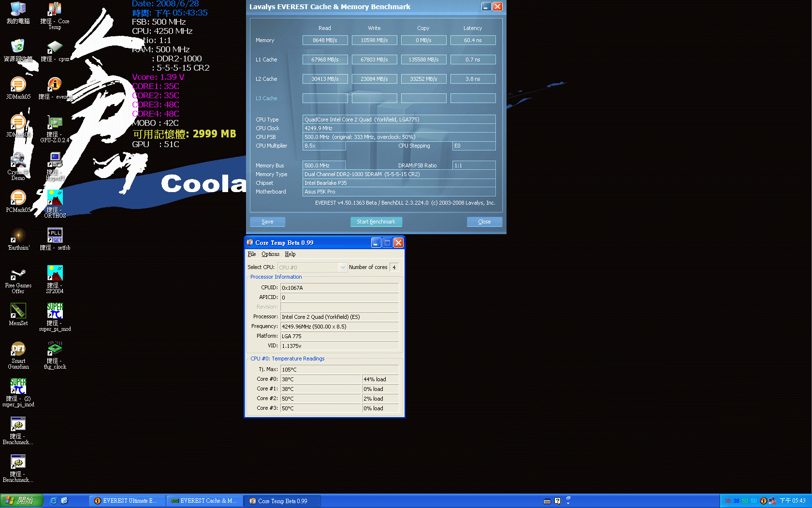Image resolution: width=812 pixels, height=508 pixels.
Task: Click Memory Write value 10598 MB/s
Action: click(x=374, y=40)
